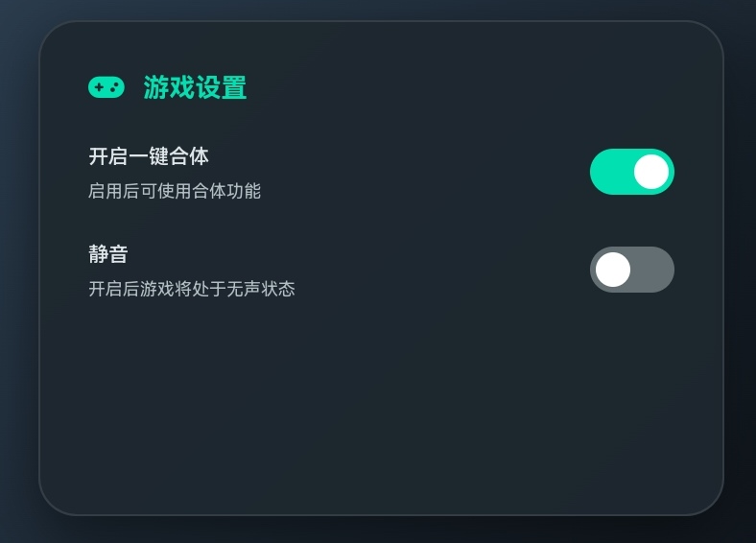Click the 开启一键合体 setting label
The image size is (756, 543).
(149, 156)
